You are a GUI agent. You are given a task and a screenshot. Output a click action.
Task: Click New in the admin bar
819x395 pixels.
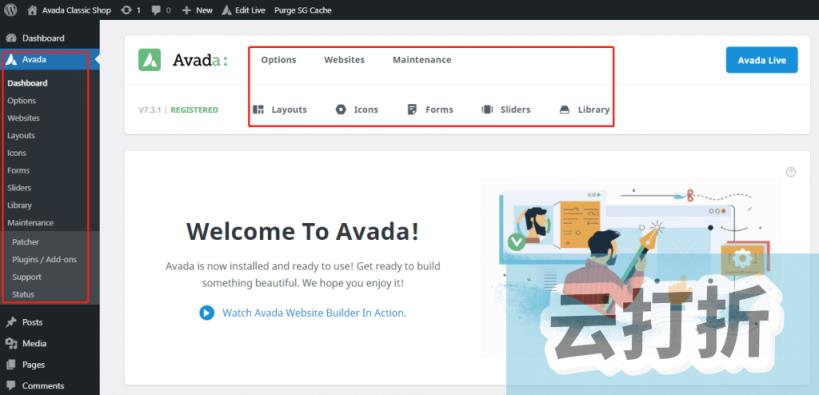click(x=197, y=10)
